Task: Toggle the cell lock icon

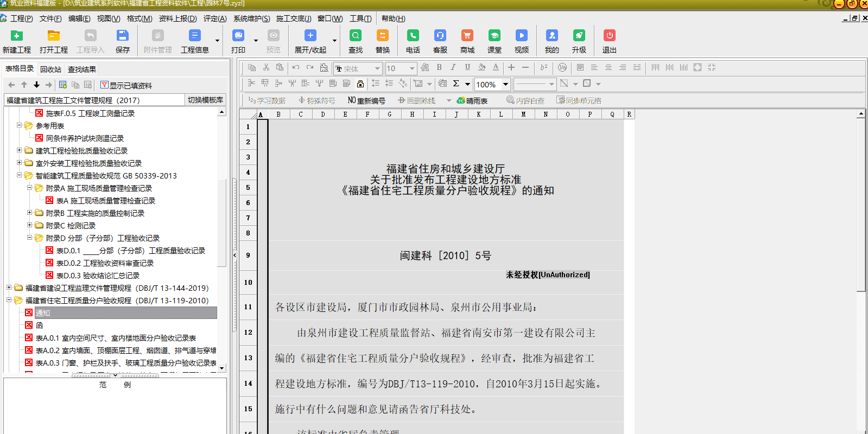Action: [360, 84]
